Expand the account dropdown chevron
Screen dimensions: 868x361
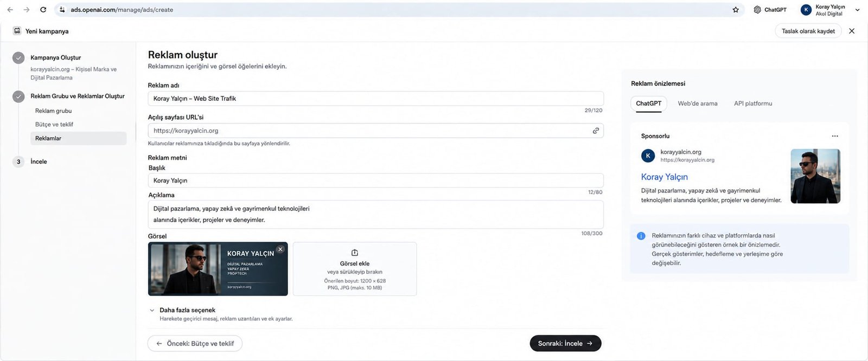[x=857, y=10]
